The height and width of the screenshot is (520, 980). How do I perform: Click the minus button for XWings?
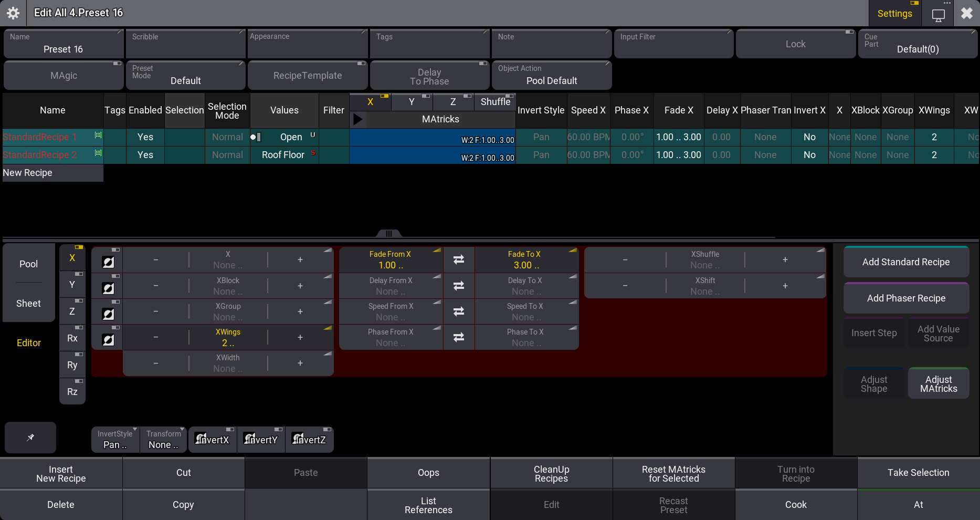click(x=156, y=337)
